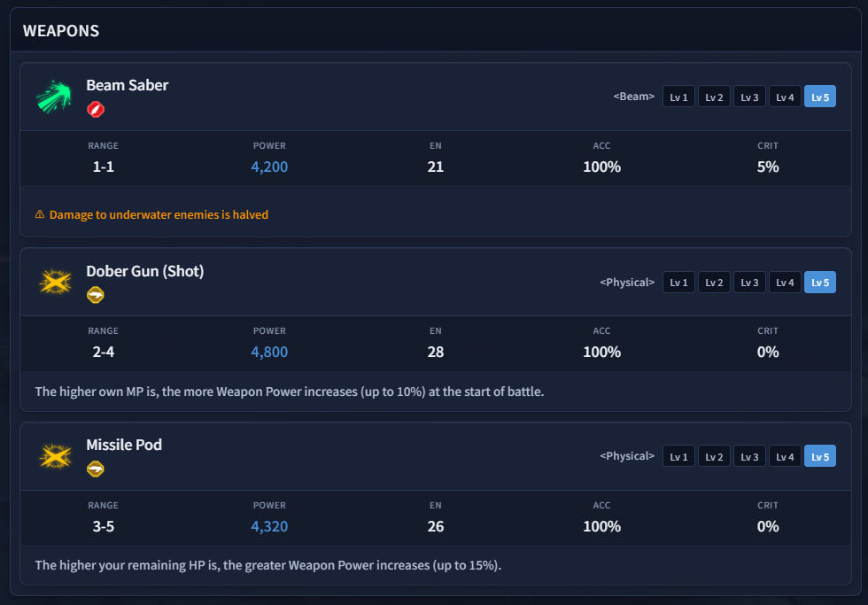This screenshot has height=605, width=868.
Task: Click the Dober Gun power value 4,800
Action: [x=269, y=352]
